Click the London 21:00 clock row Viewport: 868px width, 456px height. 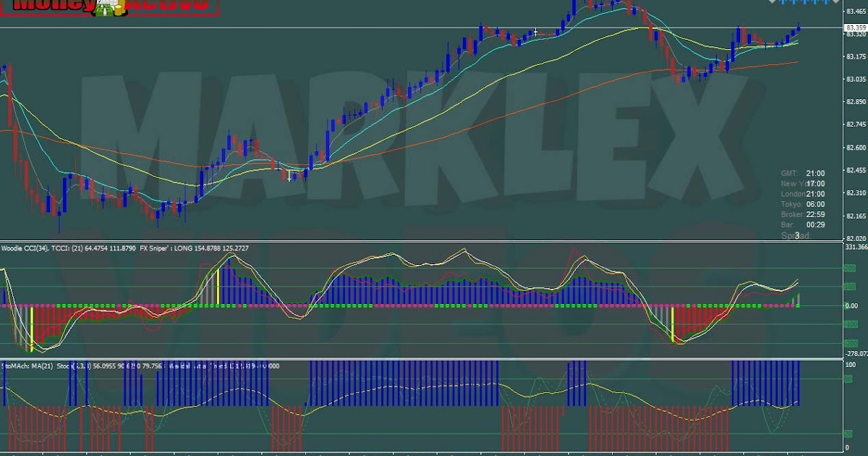(x=803, y=194)
